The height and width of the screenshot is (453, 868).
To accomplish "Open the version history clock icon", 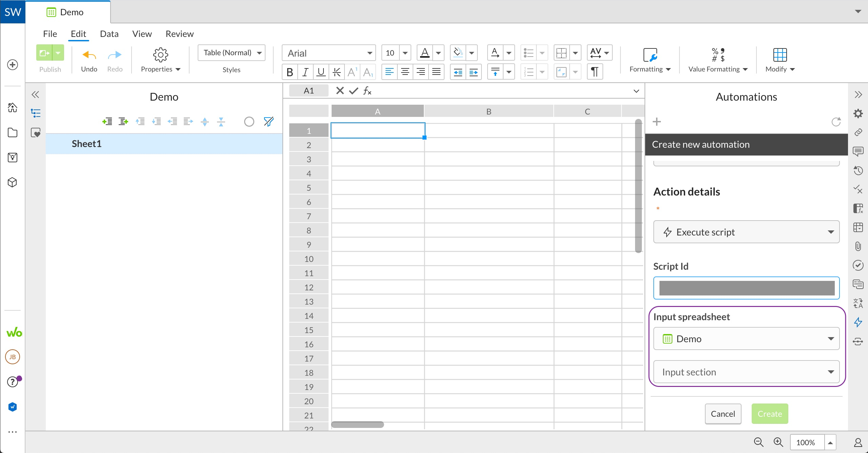I will coord(858,171).
